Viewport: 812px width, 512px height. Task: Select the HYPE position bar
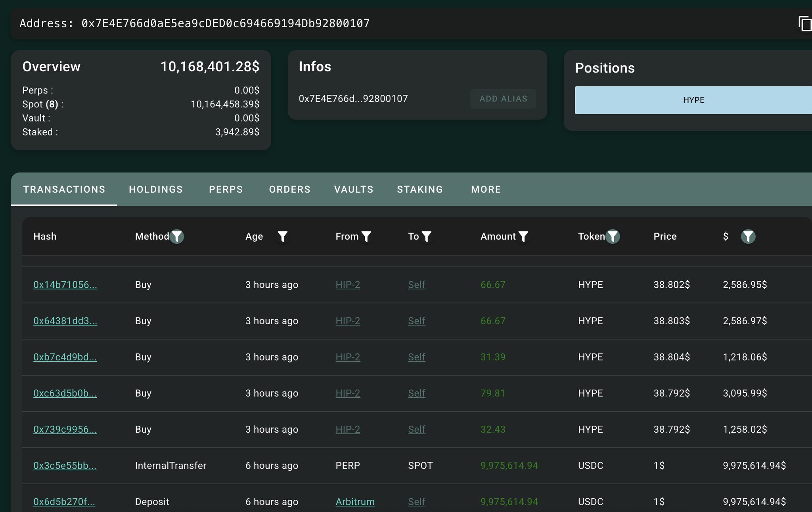(x=693, y=100)
